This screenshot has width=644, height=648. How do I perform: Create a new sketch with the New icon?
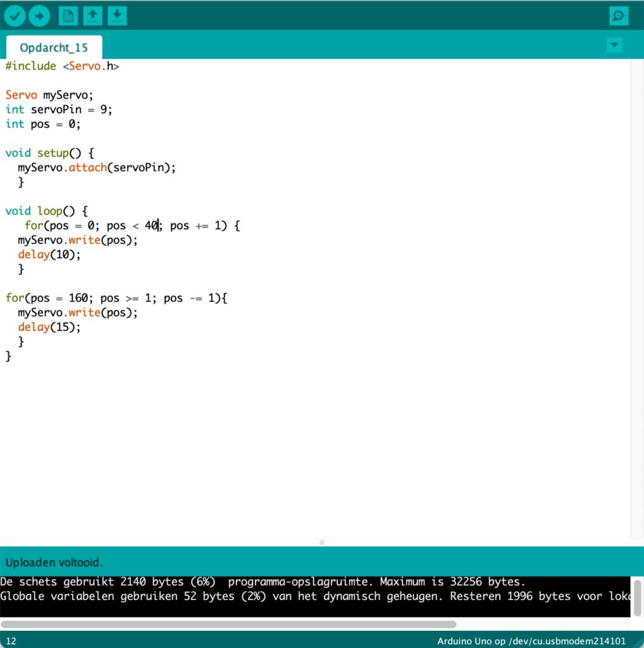tap(68, 16)
